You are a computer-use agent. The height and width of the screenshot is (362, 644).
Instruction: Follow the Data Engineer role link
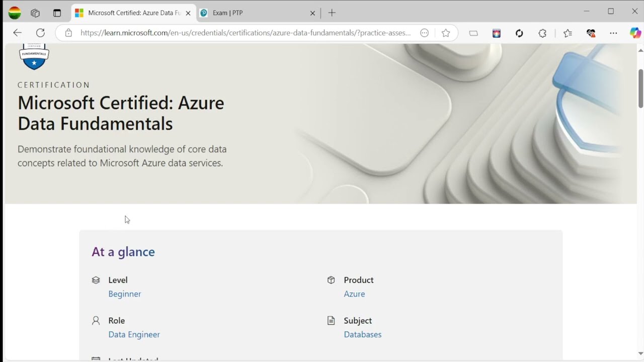pyautogui.click(x=134, y=334)
